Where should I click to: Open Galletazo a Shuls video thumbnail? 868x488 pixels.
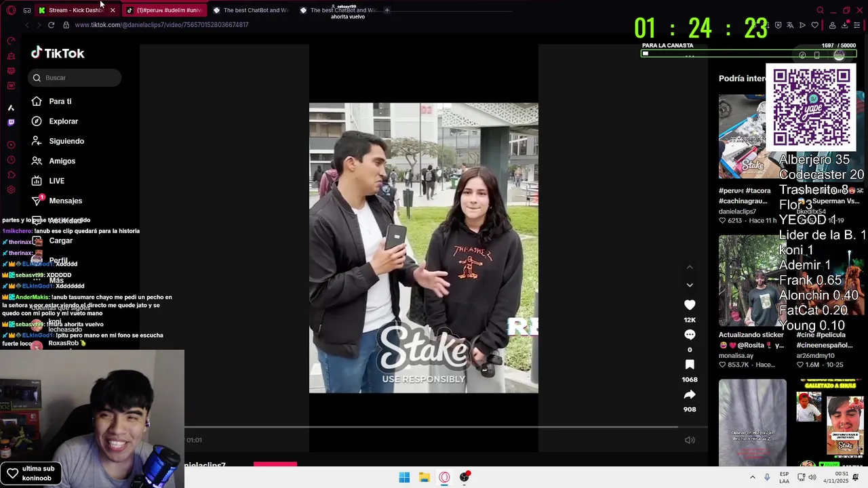(830, 422)
